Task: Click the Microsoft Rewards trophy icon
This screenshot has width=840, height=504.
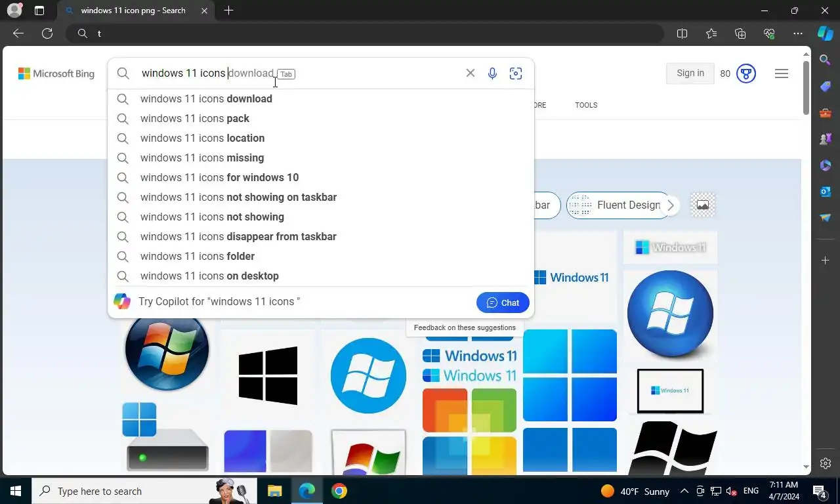Action: click(x=746, y=73)
